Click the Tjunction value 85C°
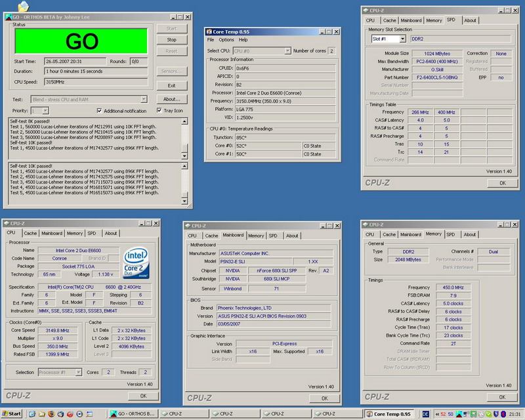Image resolution: width=525 pixels, height=420 pixels. pos(285,137)
